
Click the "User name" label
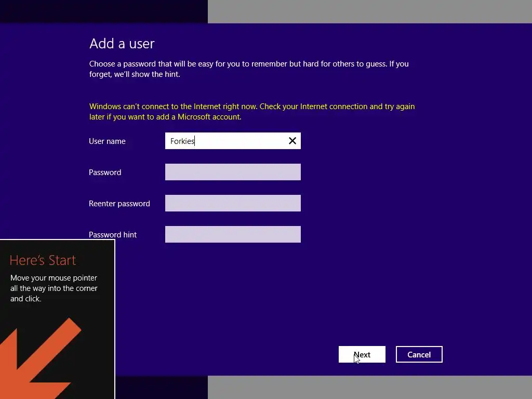(x=107, y=141)
